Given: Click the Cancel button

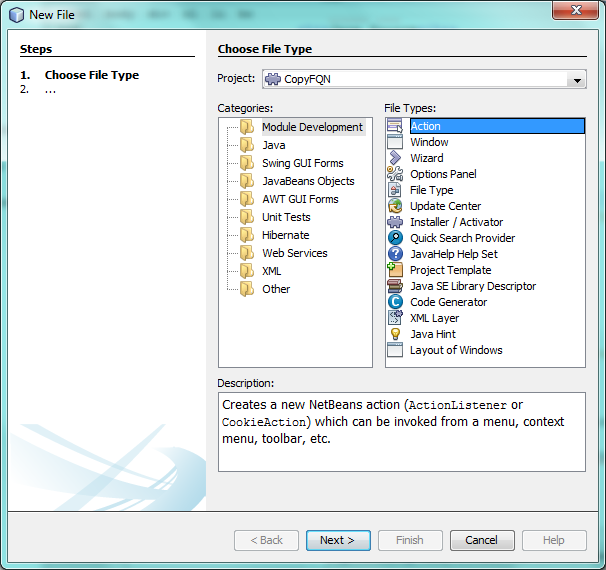Looking at the screenshot, I should click(481, 540).
